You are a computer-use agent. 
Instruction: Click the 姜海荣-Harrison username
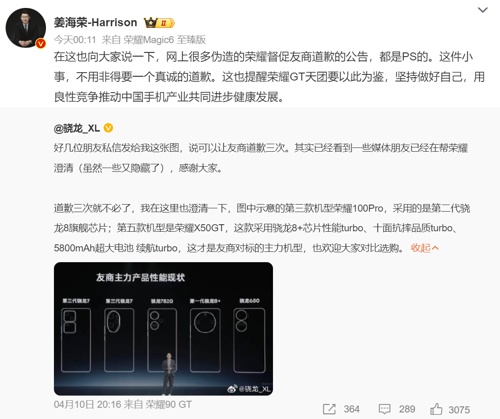[x=95, y=22]
